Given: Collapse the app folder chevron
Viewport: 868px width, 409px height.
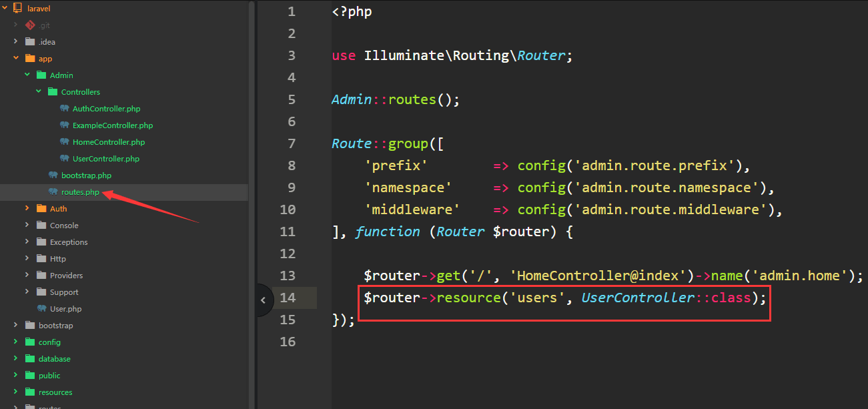Looking at the screenshot, I should tap(16, 59).
